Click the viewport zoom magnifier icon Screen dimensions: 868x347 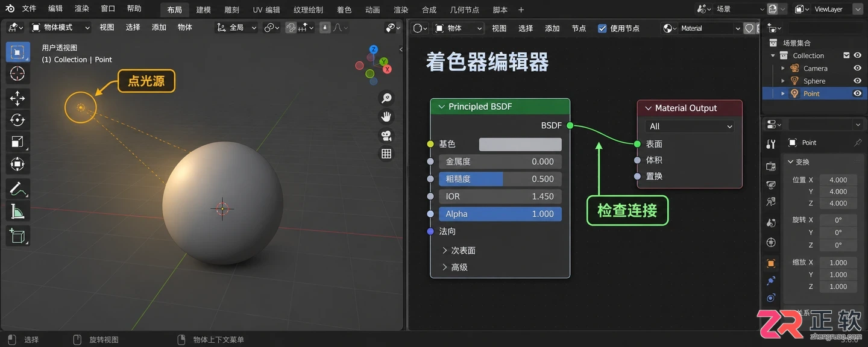click(x=386, y=98)
